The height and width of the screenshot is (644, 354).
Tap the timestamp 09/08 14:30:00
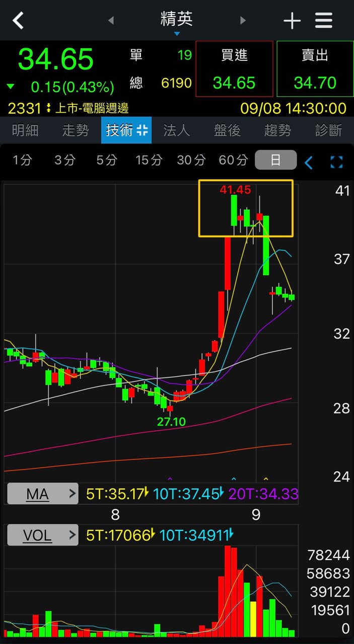click(x=294, y=108)
